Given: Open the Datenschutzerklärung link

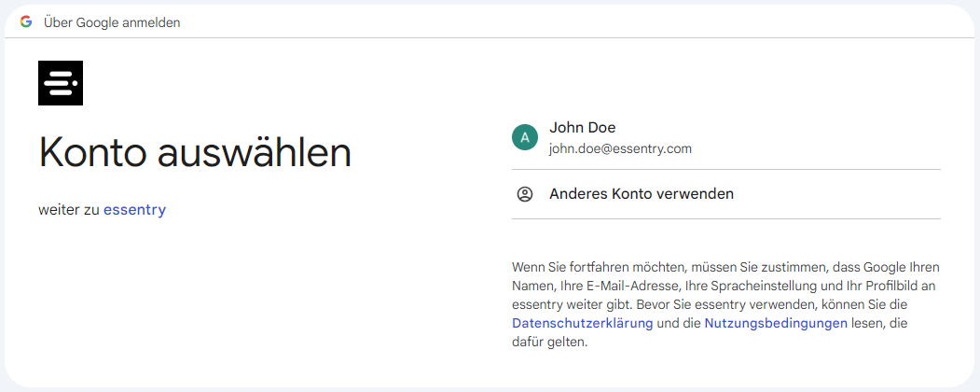Looking at the screenshot, I should pos(583,323).
